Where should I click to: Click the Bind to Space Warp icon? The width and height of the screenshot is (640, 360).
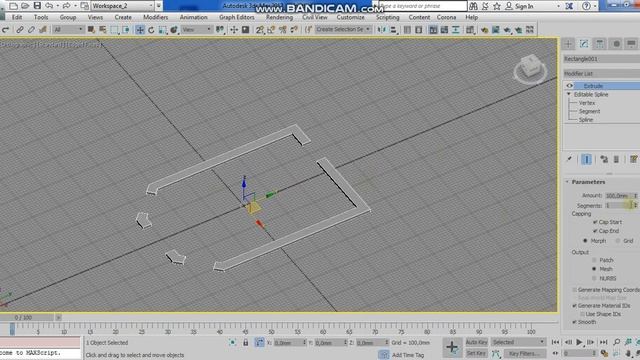(x=43, y=30)
